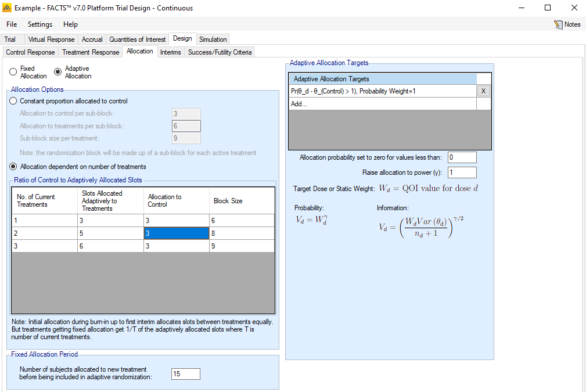586x392 pixels.
Task: Open the File menu
Action: (12, 24)
